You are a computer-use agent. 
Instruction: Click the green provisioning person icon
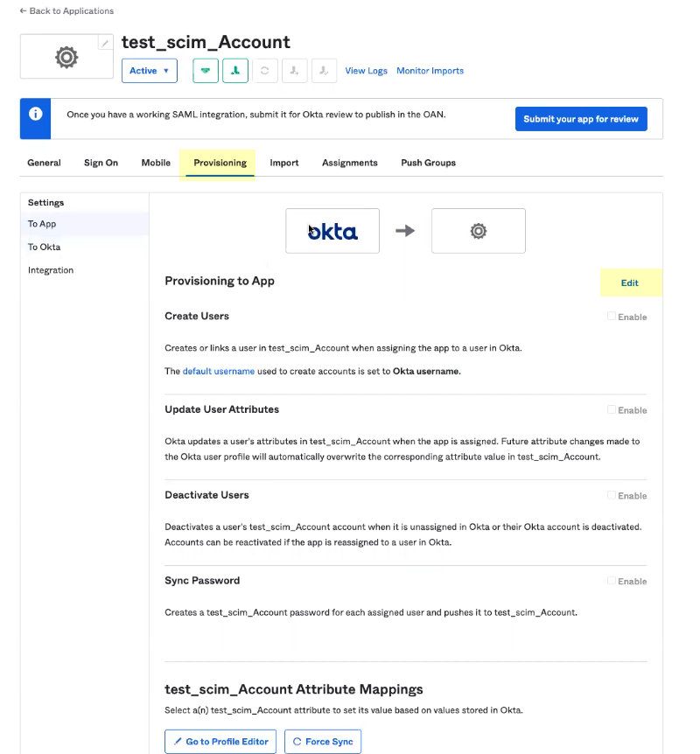point(235,71)
